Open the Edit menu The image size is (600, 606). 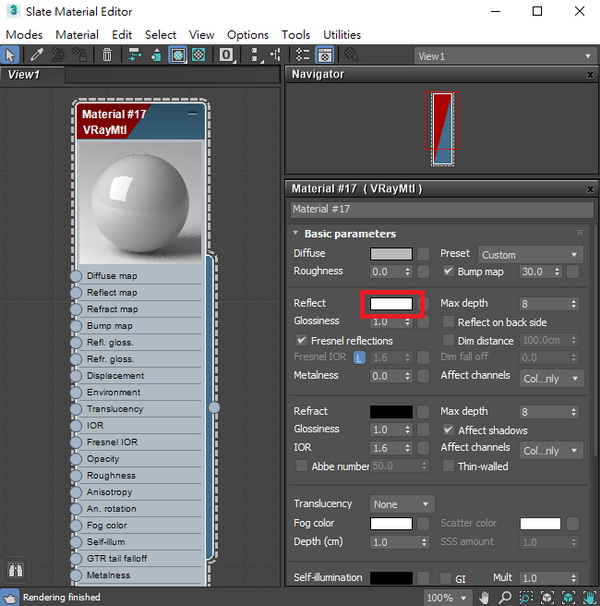tap(122, 35)
